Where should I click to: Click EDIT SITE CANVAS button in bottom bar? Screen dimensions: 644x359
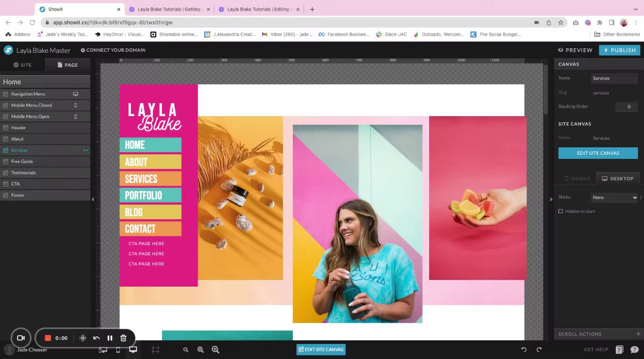click(x=321, y=349)
